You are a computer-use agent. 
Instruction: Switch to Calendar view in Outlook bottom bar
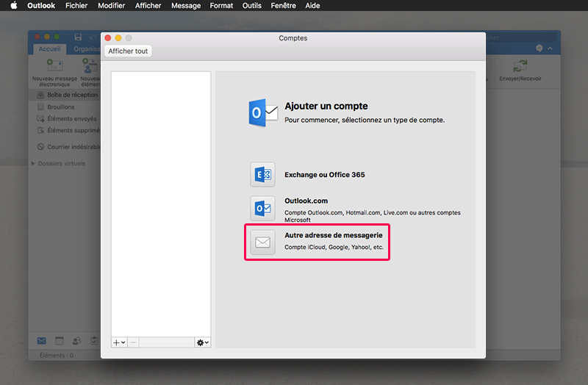click(60, 341)
